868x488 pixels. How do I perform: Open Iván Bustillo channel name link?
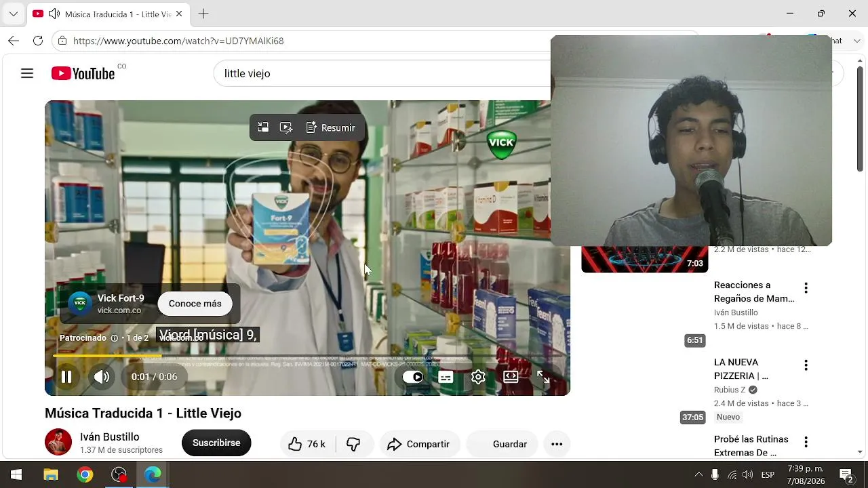[110, 437]
